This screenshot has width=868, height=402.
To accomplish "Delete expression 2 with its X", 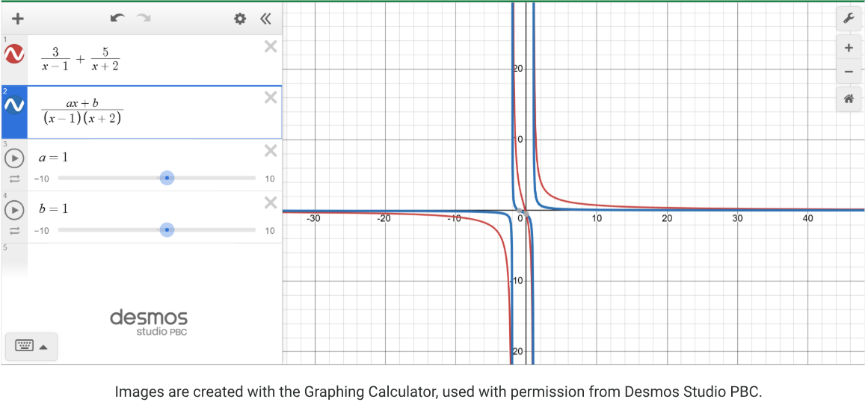I will (x=270, y=98).
